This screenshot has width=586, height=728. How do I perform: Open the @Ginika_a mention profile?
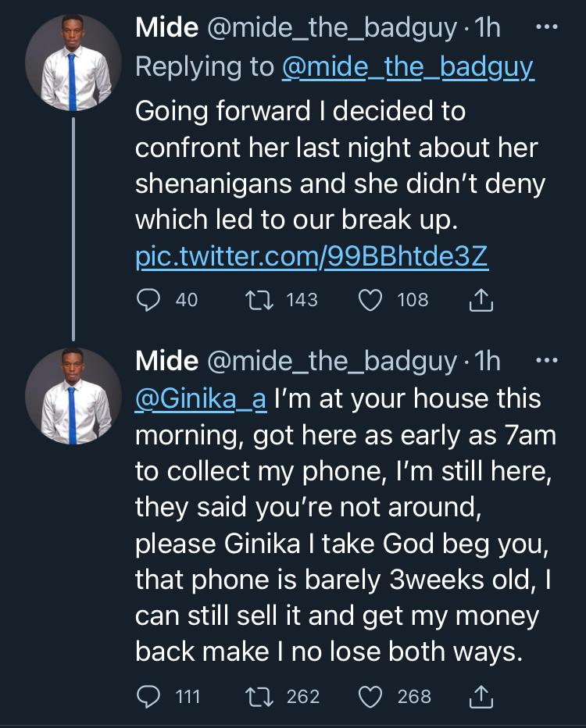pyautogui.click(x=201, y=399)
